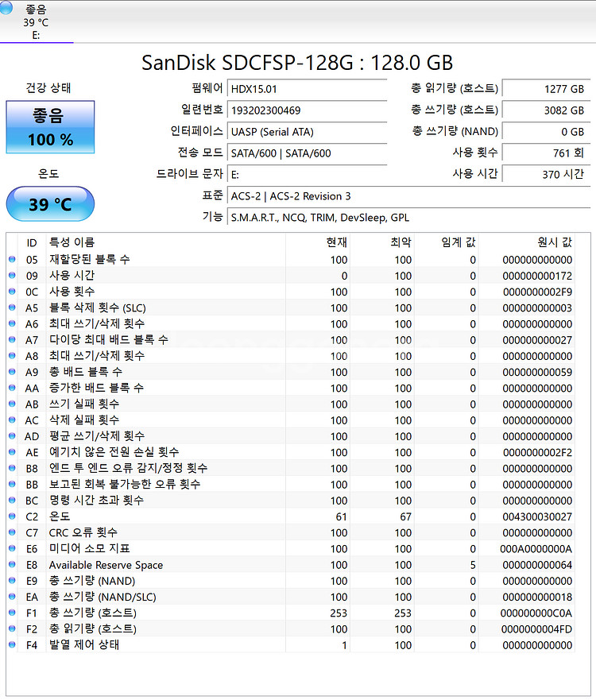
Task: Click power on count value 761 회
Action: [546, 153]
